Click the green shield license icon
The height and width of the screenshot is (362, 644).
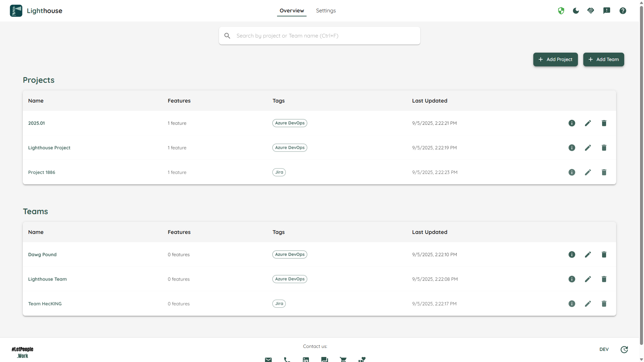click(561, 11)
